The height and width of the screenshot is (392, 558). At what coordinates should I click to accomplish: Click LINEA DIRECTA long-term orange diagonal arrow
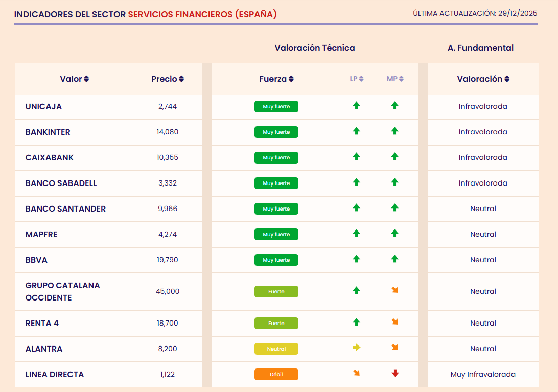pos(356,373)
